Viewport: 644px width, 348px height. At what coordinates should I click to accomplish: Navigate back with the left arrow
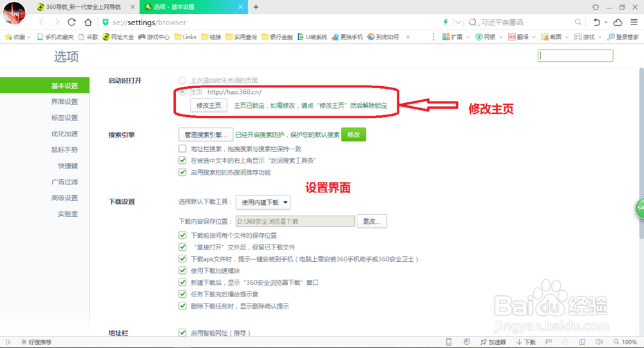pos(41,22)
